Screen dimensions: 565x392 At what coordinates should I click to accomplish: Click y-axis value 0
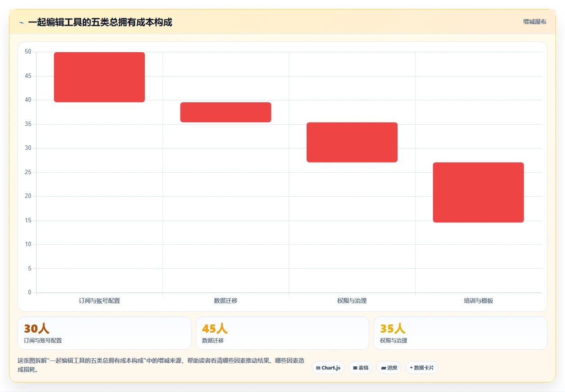[30, 293]
